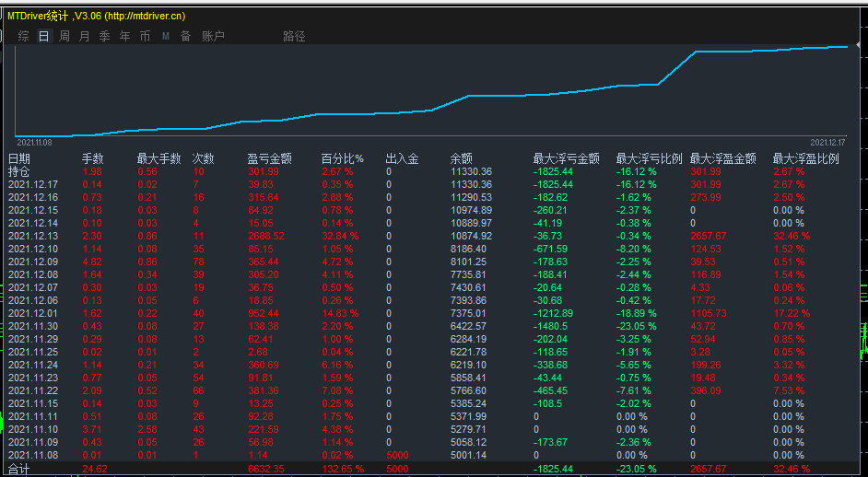This screenshot has width=868, height=477.
Task: Select the 2021.12.08 date row
Action: [x=33, y=274]
